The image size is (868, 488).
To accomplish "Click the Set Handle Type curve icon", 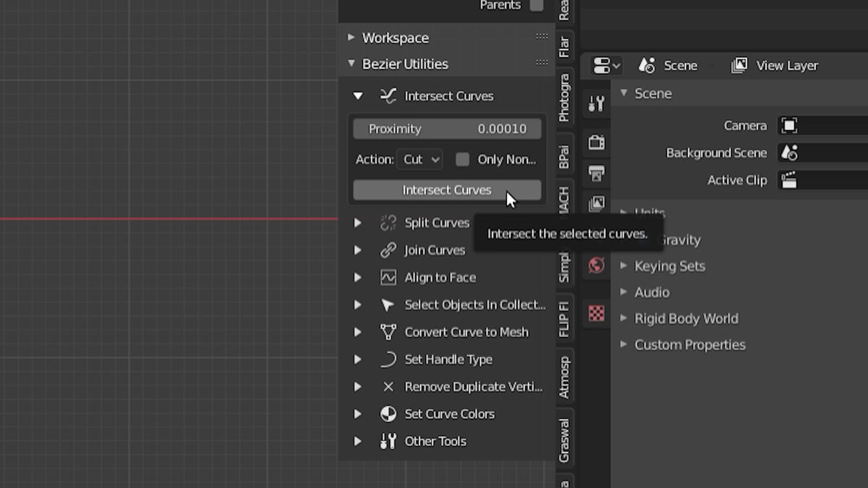I will point(388,359).
